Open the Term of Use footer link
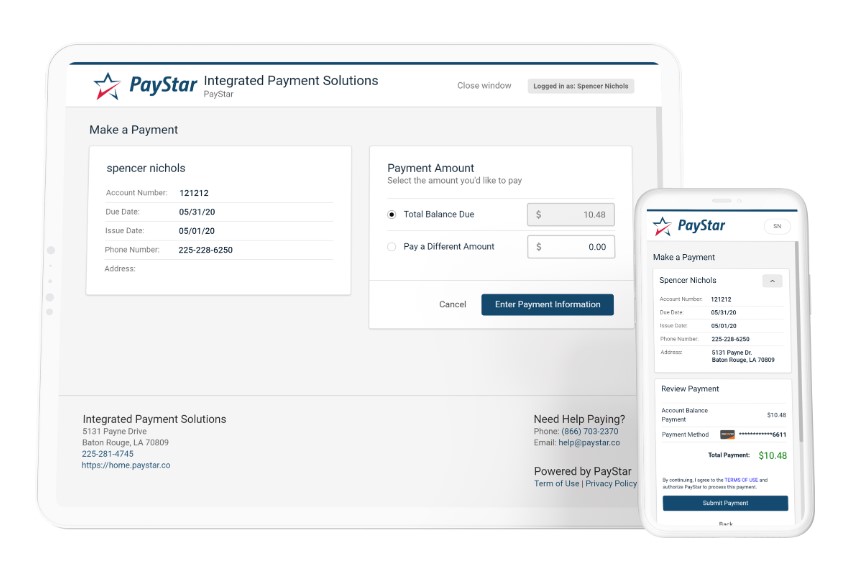The image size is (850, 569). [556, 483]
